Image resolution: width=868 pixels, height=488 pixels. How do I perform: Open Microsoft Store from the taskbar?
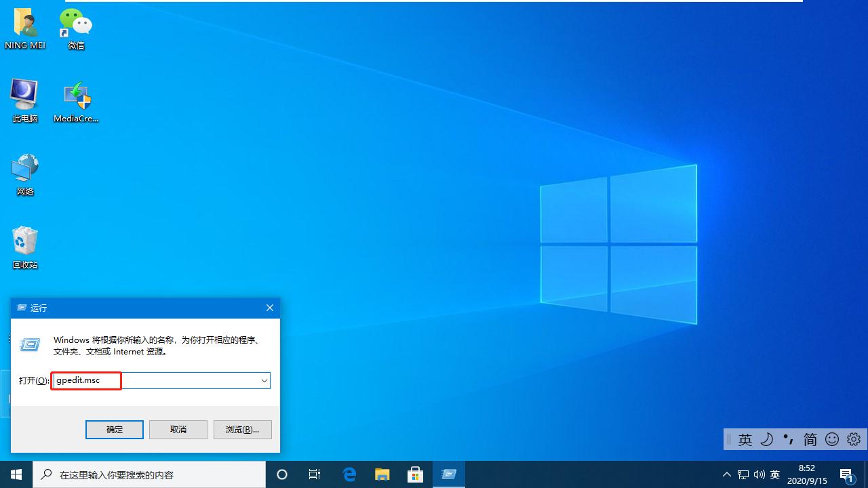(414, 474)
